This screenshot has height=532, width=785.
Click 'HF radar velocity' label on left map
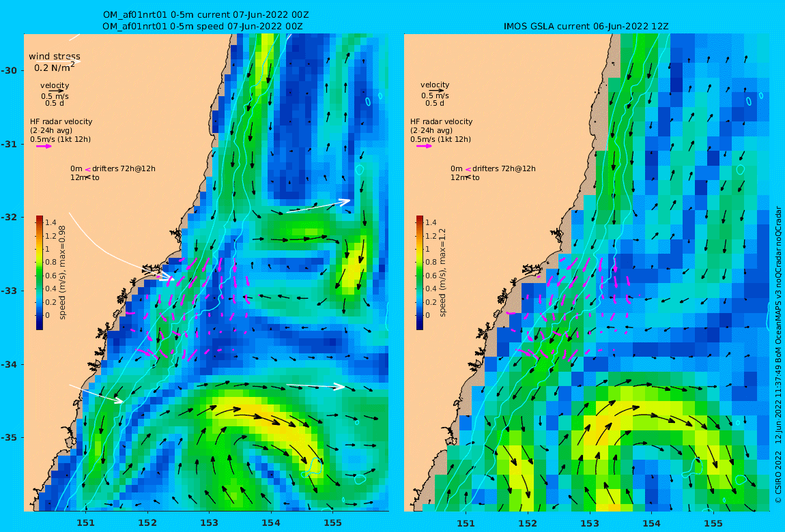[61, 121]
